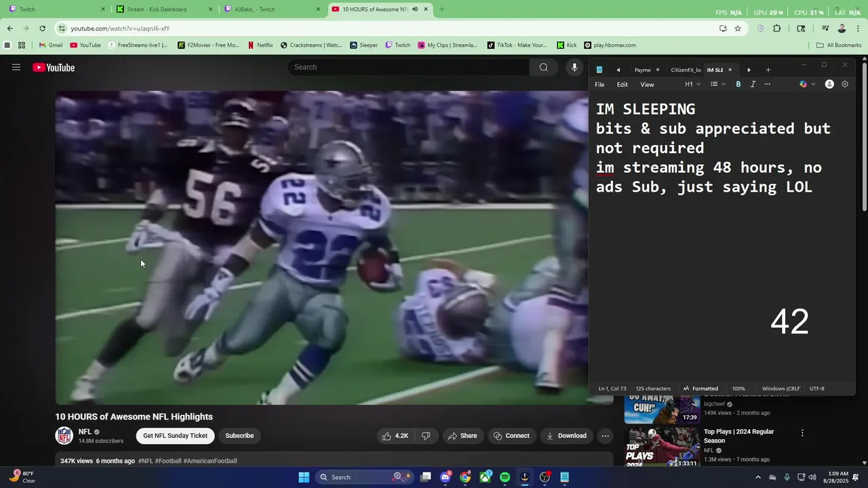The image size is (868, 488).
Task: Open UTF-8 encoding selector in Notepad
Action: tap(817, 388)
